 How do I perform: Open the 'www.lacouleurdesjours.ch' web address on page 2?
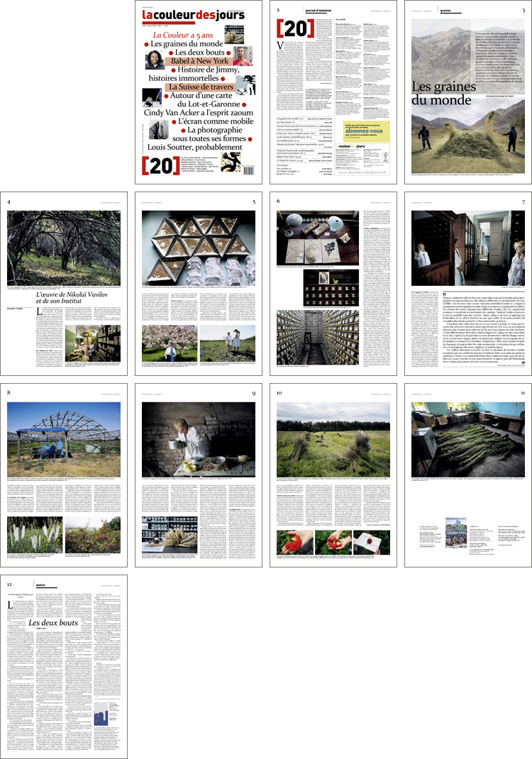point(362,172)
